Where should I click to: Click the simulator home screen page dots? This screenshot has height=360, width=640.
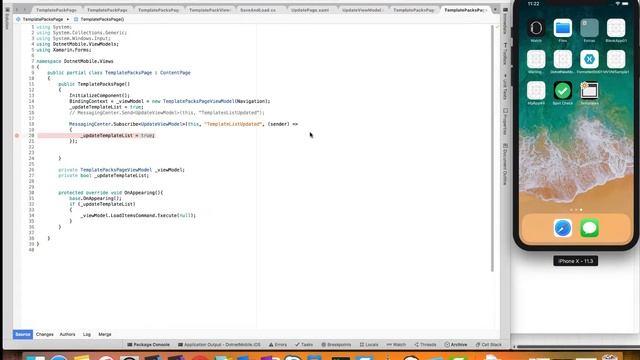[x=576, y=210]
